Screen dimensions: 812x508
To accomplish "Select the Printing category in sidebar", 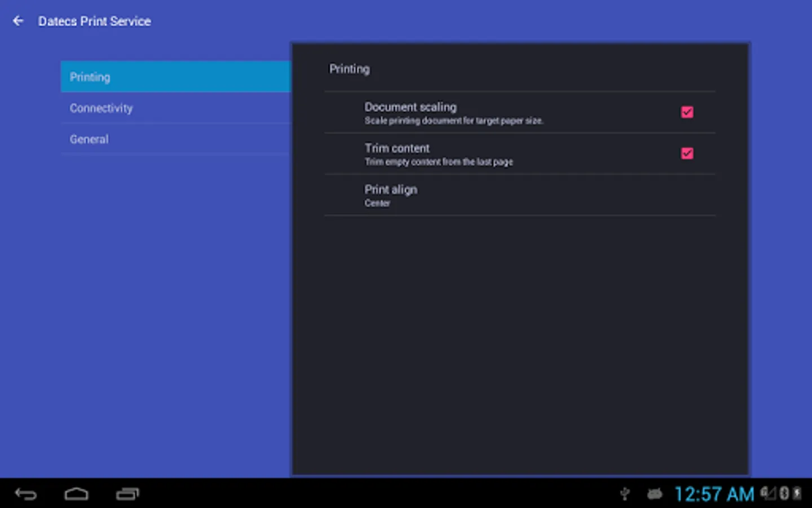I will coord(175,77).
